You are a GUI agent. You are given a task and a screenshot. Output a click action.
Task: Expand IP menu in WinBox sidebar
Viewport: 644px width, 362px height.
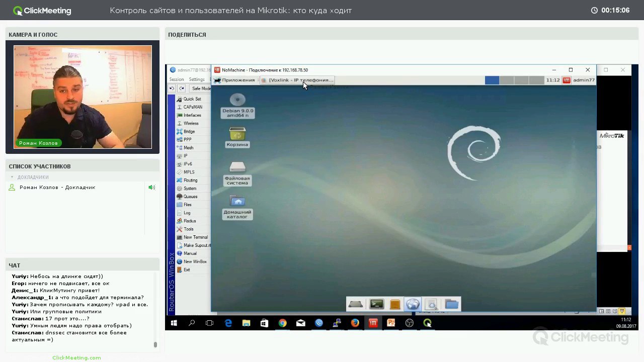point(182,156)
